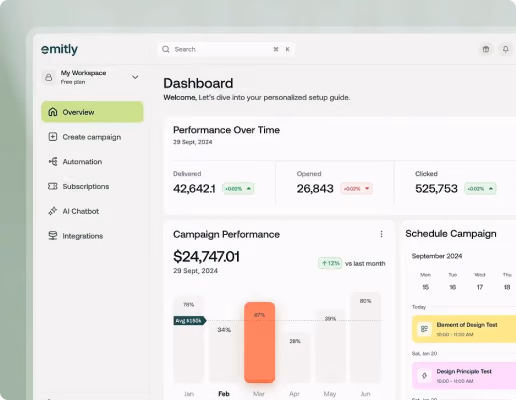
Task: Select the Jan 78% bar
Action: pyautogui.click(x=189, y=339)
